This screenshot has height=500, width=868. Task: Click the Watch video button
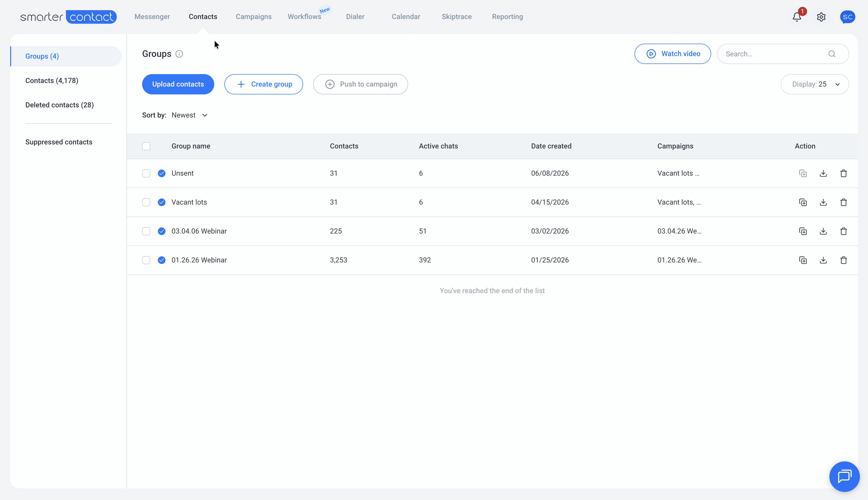(672, 54)
